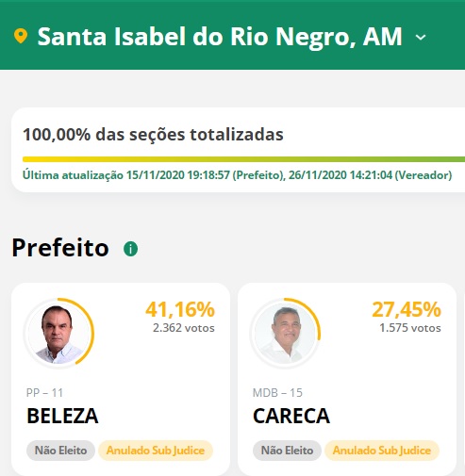Click the yellow location pin icon
465x476 pixels.
pos(21,36)
